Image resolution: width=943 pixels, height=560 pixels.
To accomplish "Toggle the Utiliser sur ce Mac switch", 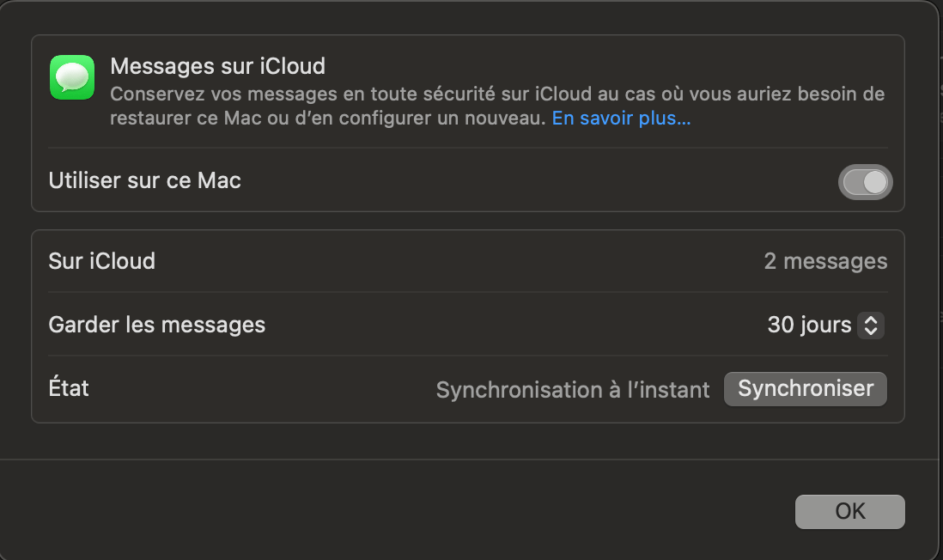I will tap(865, 182).
